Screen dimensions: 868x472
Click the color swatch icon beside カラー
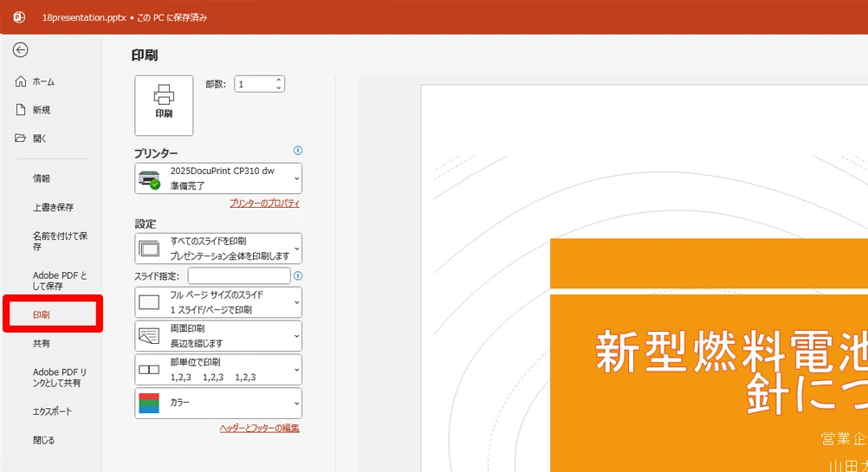pyautogui.click(x=149, y=404)
